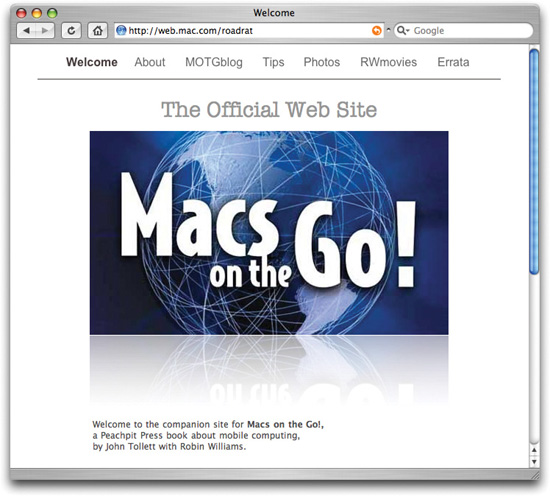Click the orange snapback arrow in address bar
This screenshot has width=550, height=496.
point(377,31)
